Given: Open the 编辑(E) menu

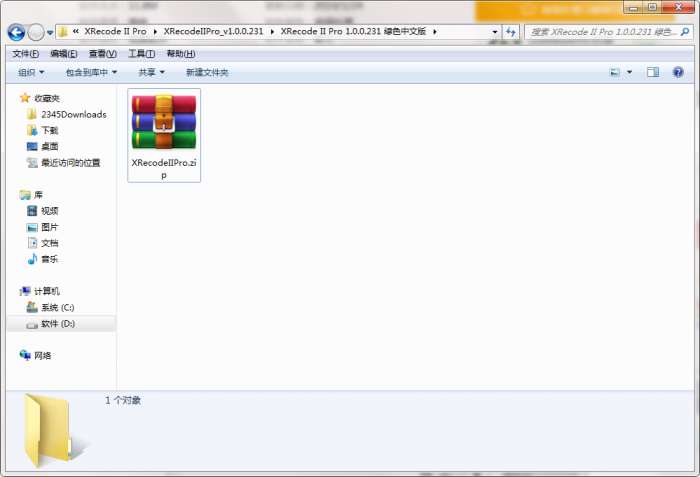Looking at the screenshot, I should click(64, 54).
